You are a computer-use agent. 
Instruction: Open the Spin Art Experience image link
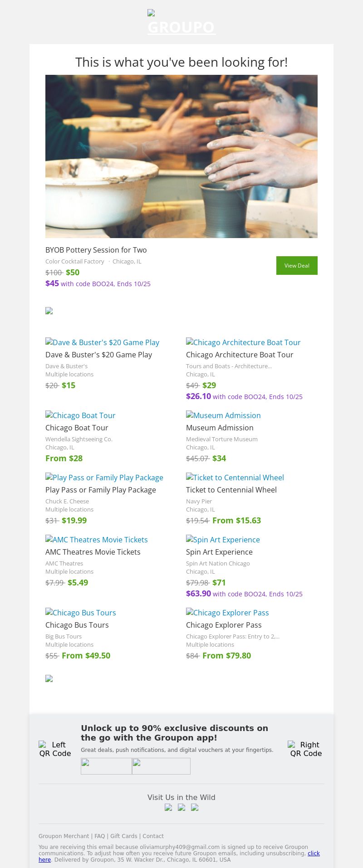point(223,540)
